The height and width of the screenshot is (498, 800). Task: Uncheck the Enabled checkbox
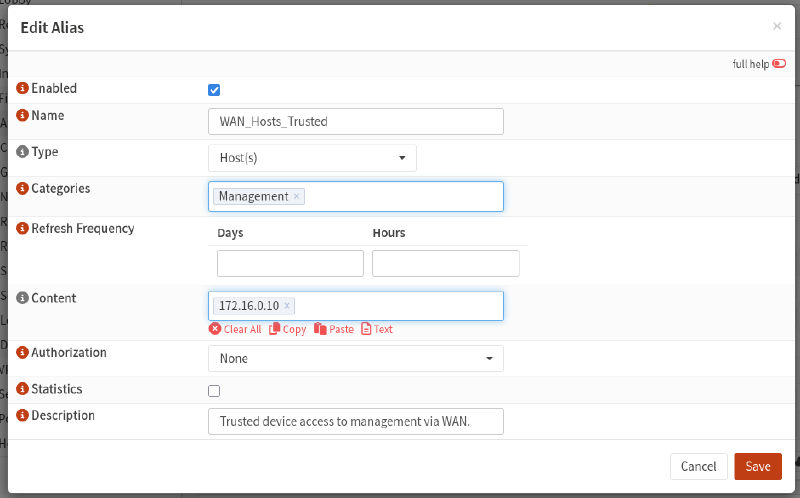(214, 90)
